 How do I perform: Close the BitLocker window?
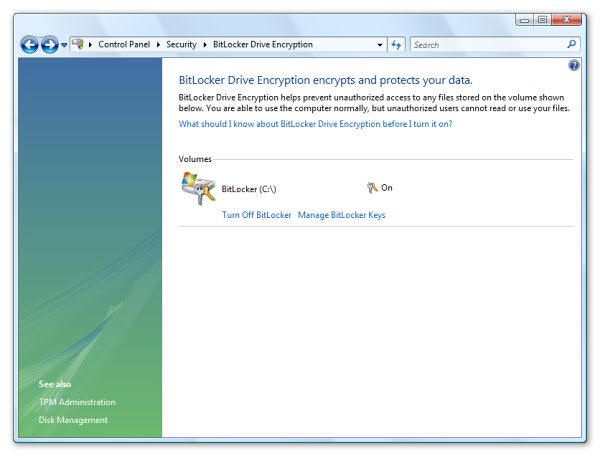click(x=567, y=20)
